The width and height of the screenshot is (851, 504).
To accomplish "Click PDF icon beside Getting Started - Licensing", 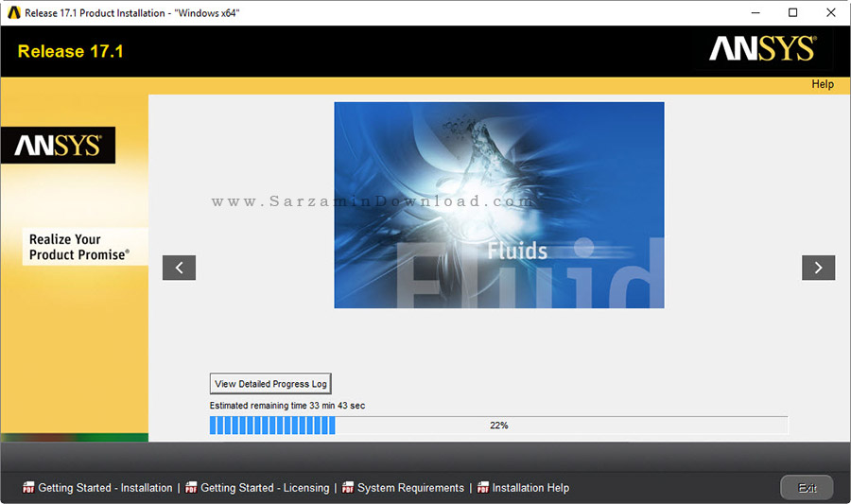I will click(x=191, y=487).
